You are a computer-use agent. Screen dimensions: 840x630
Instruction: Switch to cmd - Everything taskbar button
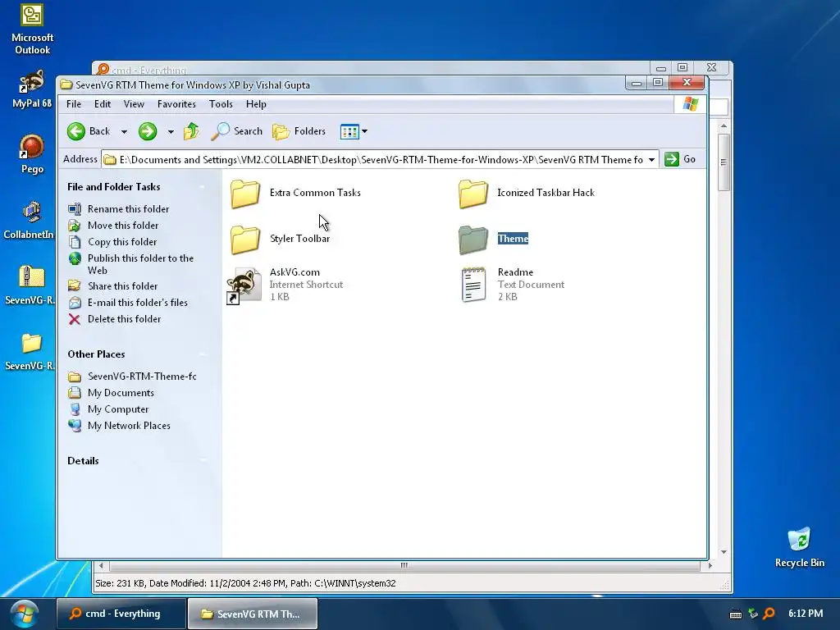(x=121, y=614)
